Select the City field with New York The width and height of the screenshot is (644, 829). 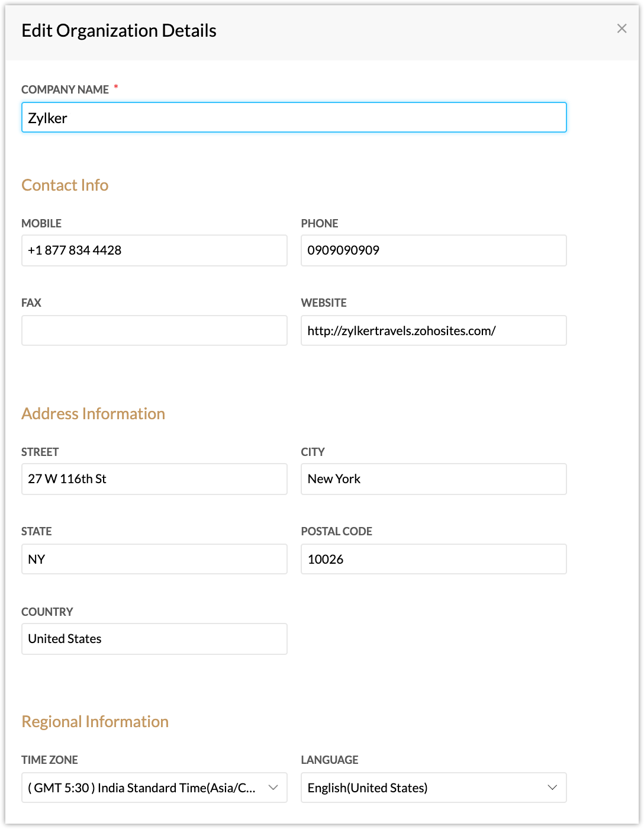pyautogui.click(x=434, y=479)
